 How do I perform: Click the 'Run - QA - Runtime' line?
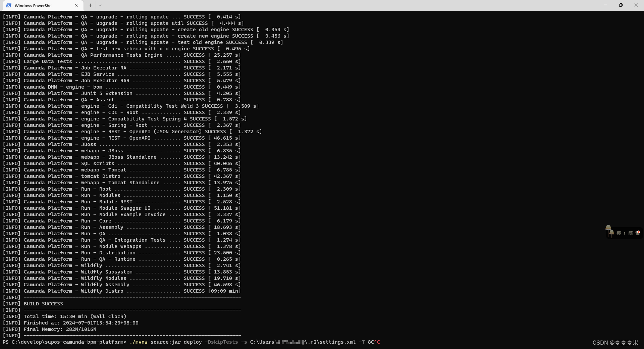[122, 259]
